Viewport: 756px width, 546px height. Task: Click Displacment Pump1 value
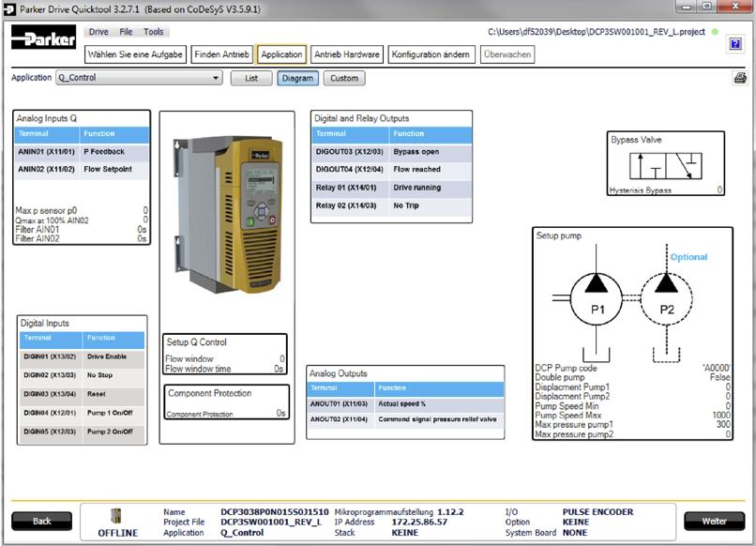tap(728, 387)
